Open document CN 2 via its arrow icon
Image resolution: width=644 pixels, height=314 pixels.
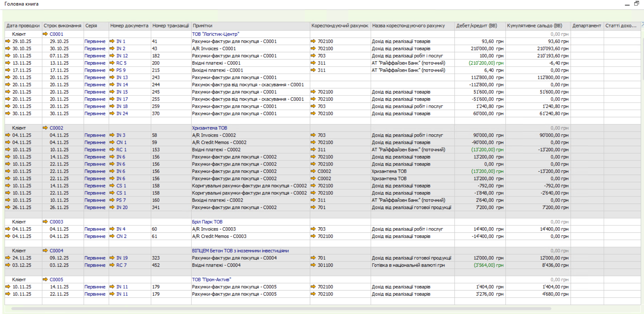pyautogui.click(x=112, y=237)
